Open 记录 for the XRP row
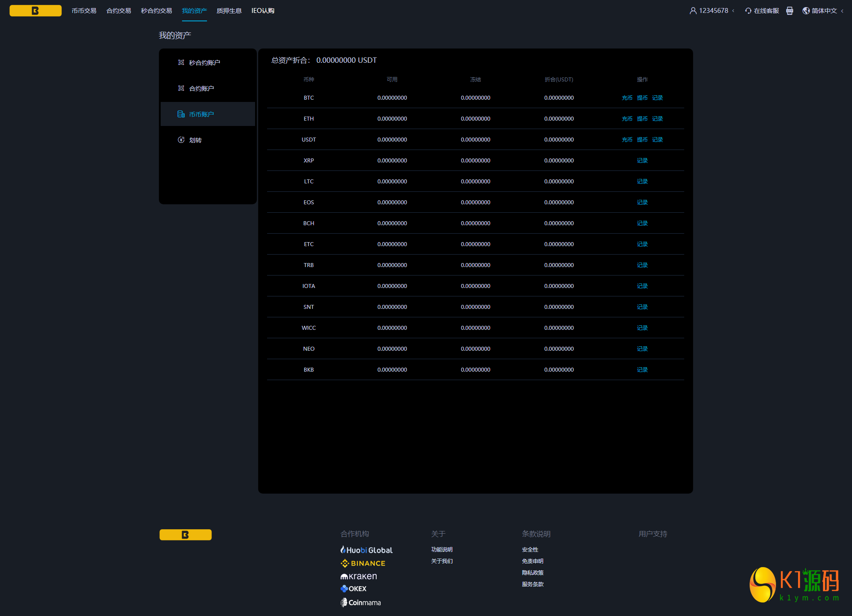The image size is (852, 616). click(x=642, y=161)
